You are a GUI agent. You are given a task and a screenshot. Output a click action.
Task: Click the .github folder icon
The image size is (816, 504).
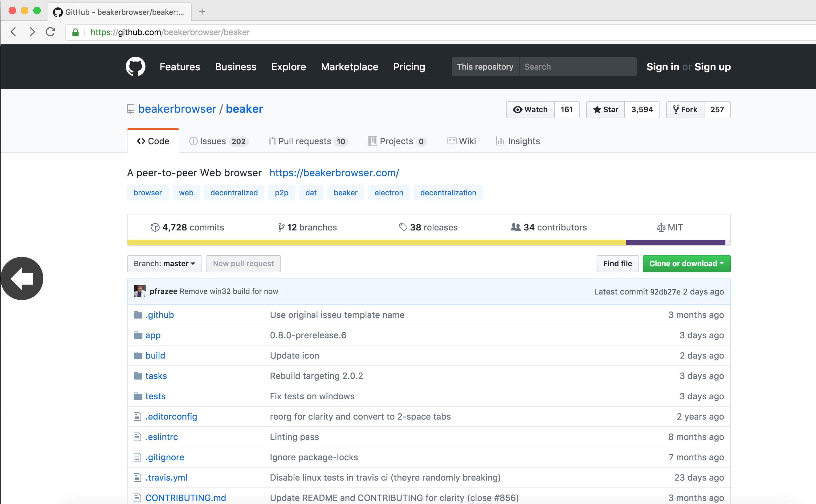pyautogui.click(x=138, y=315)
